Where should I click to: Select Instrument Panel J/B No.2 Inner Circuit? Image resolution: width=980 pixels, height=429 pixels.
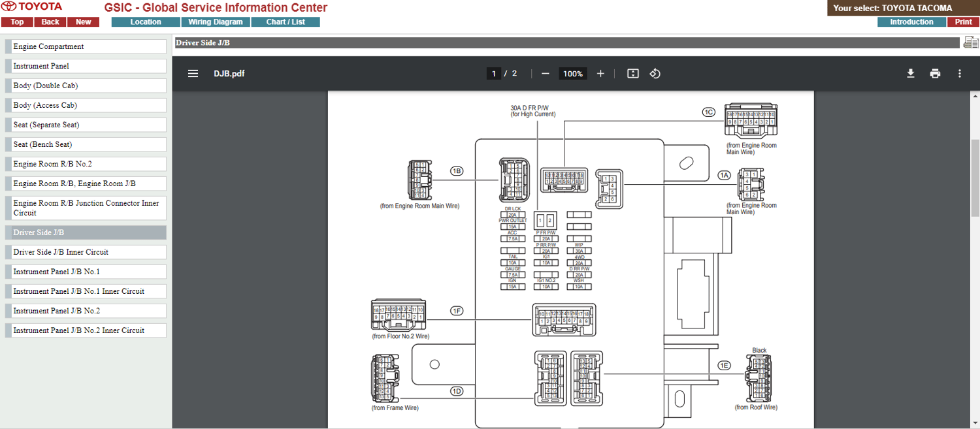tap(86, 330)
